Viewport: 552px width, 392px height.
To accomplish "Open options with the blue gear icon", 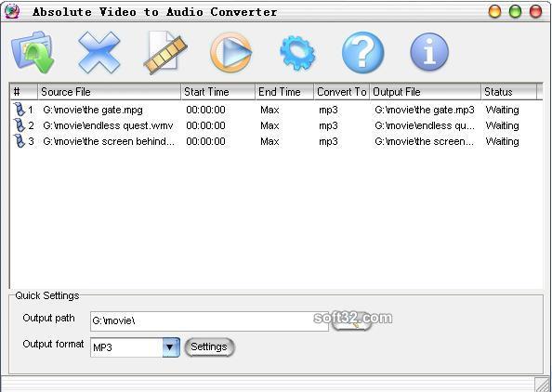I will click(297, 53).
